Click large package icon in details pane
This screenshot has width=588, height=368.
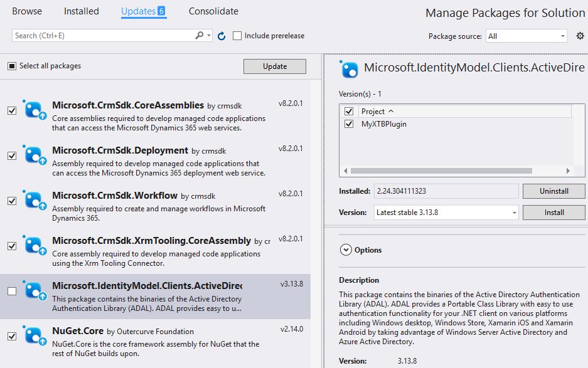click(x=350, y=69)
